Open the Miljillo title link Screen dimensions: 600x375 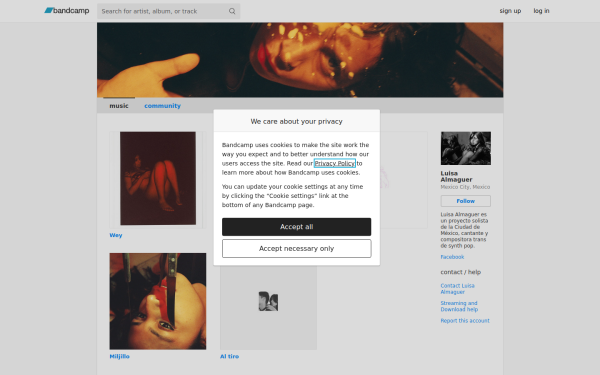coord(119,357)
